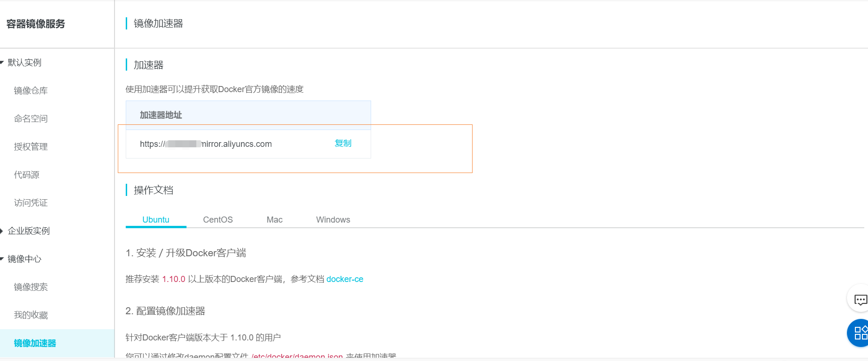The width and height of the screenshot is (868, 361).
Task: Expand the 企业版实例 section arrow
Action: point(2,231)
